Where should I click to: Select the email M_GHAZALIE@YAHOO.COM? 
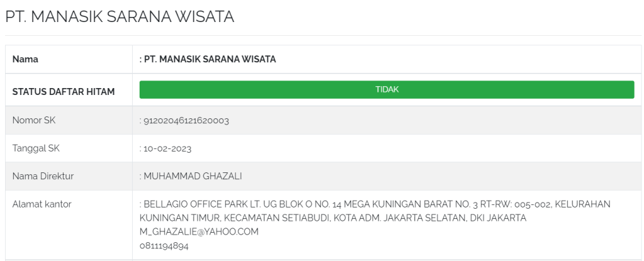pyautogui.click(x=199, y=232)
